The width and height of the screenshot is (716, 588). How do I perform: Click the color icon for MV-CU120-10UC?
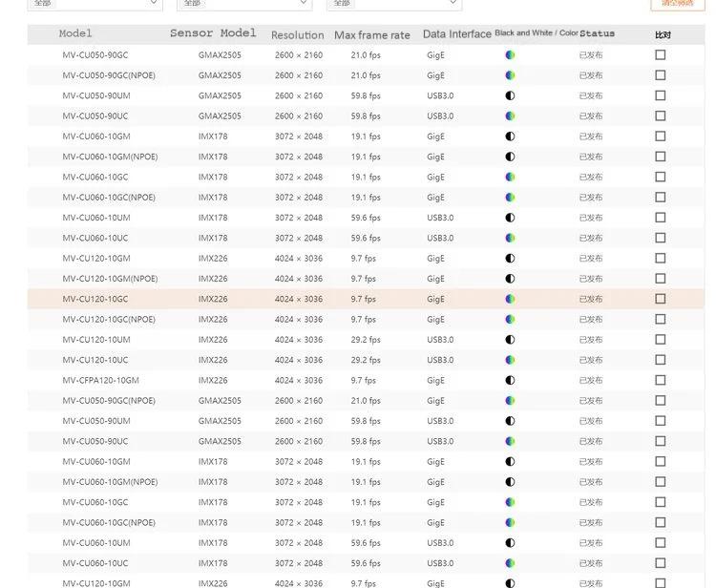coord(510,360)
